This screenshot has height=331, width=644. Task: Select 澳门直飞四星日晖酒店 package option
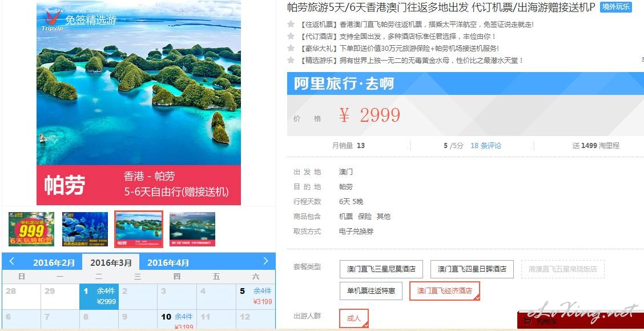click(x=472, y=269)
